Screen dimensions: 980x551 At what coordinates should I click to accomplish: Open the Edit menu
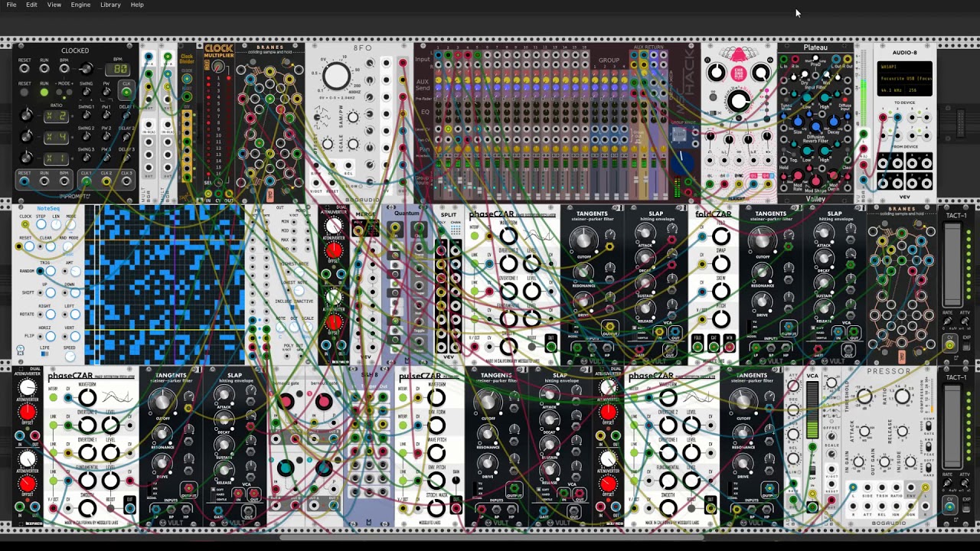[31, 5]
